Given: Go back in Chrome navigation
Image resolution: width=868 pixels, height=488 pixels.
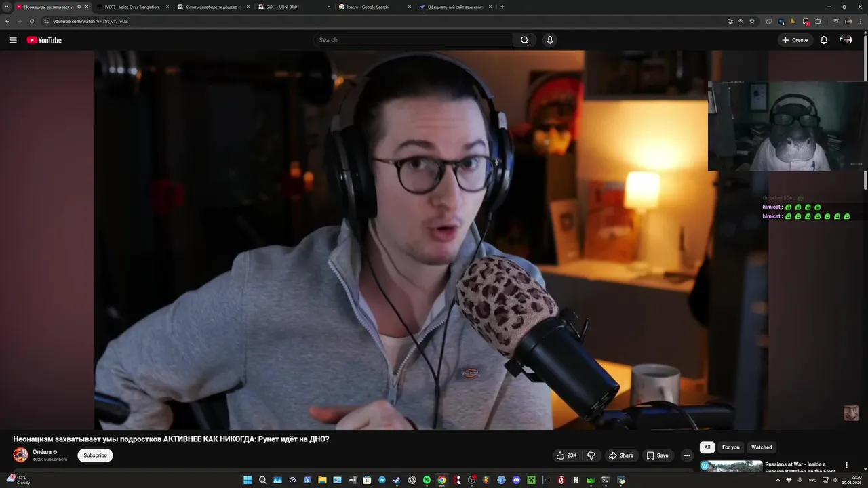Looking at the screenshot, I should 7,21.
